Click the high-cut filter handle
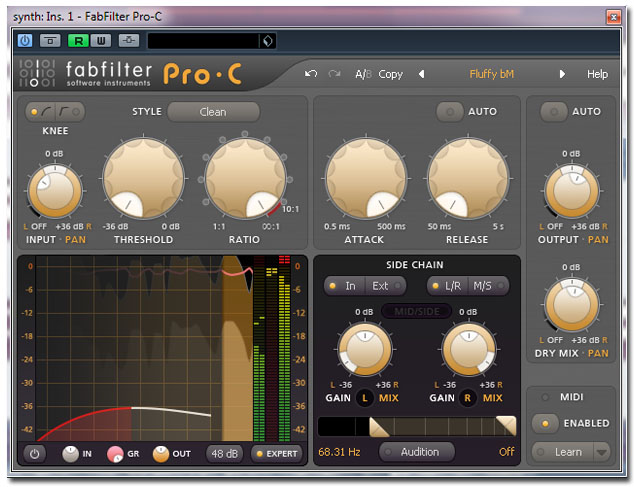This screenshot has width=634, height=487. coord(506,426)
